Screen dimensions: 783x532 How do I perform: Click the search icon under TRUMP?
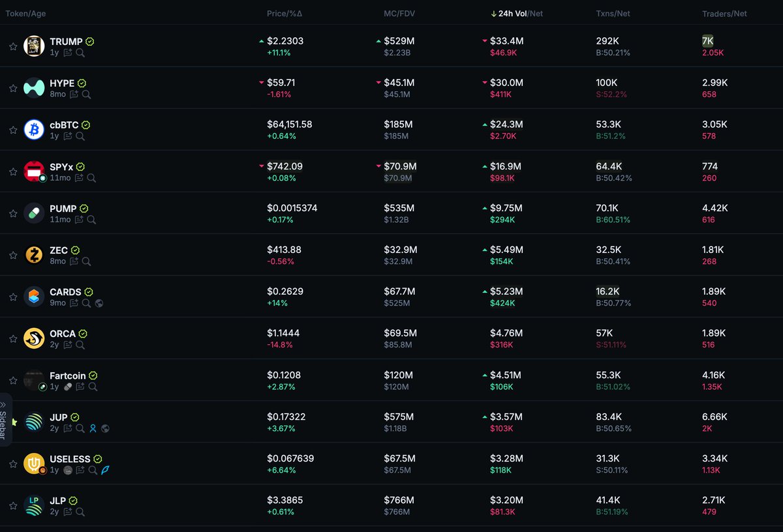79,53
